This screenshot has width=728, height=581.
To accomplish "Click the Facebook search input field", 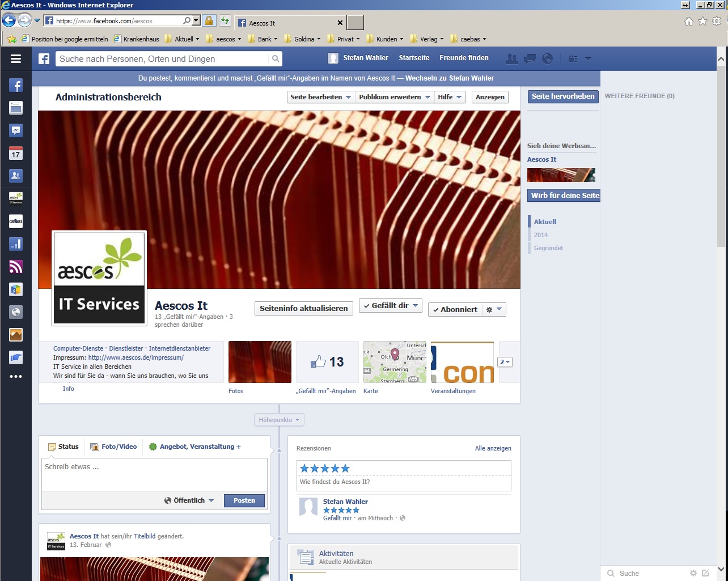I will [x=162, y=59].
